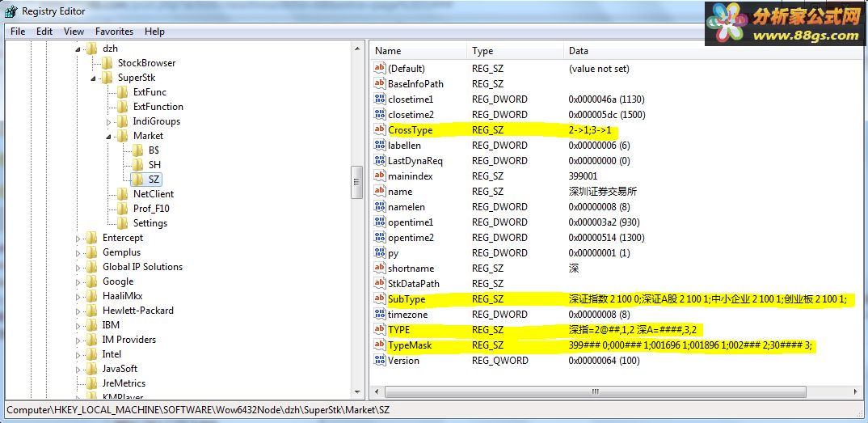Select the SubType value name

pos(407,299)
